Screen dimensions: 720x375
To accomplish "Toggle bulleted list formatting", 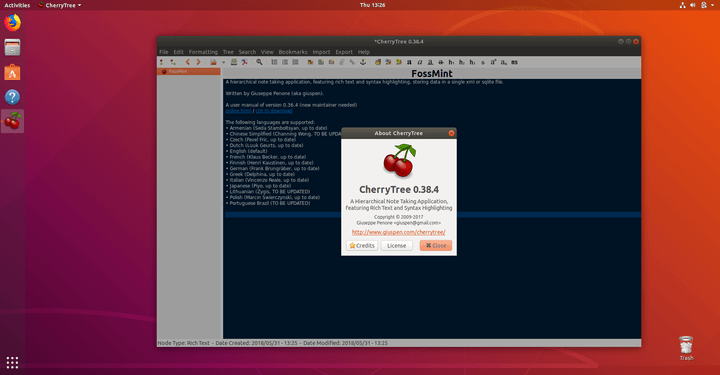I will 274,62.
